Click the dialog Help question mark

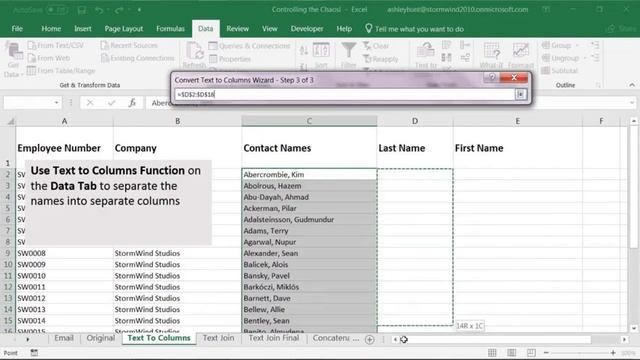[492, 77]
